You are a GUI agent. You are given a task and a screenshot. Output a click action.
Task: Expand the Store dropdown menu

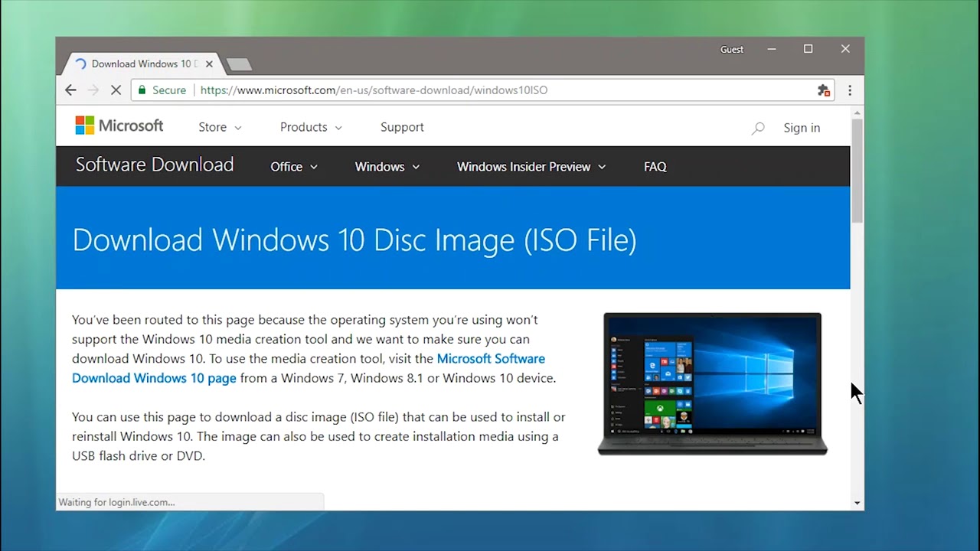point(220,128)
